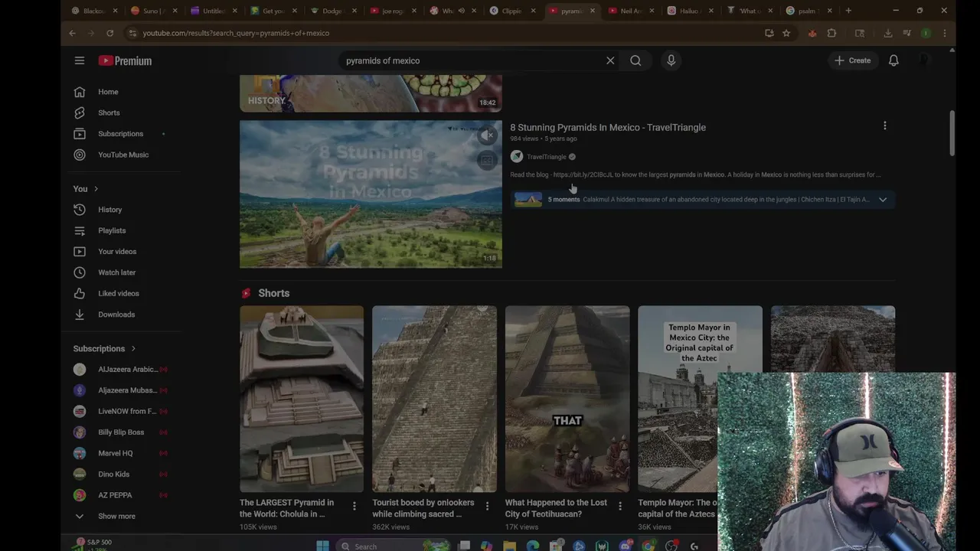Switch to the Suno browser tab
The height and width of the screenshot is (551, 980).
pos(154,11)
